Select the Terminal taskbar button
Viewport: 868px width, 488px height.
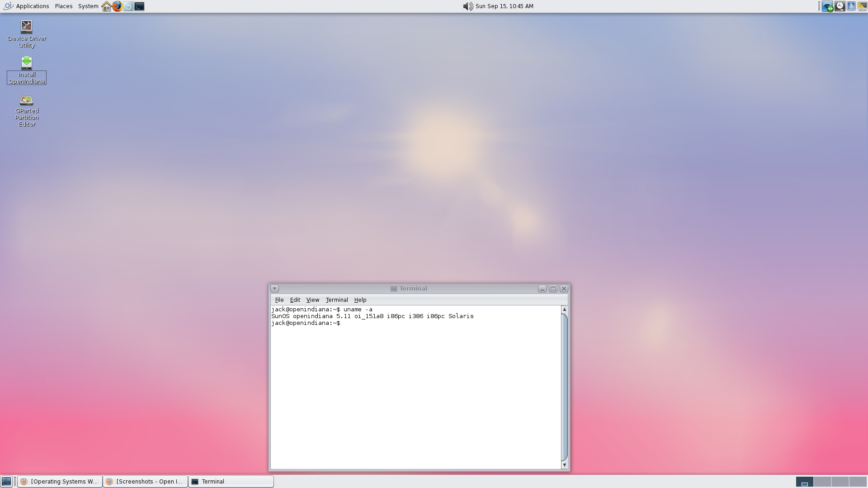tap(231, 482)
